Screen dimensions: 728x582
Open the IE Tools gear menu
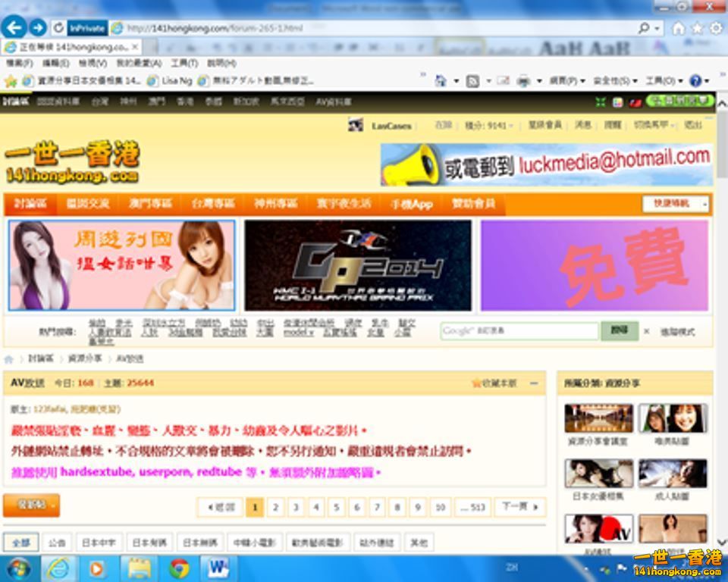coord(717,28)
